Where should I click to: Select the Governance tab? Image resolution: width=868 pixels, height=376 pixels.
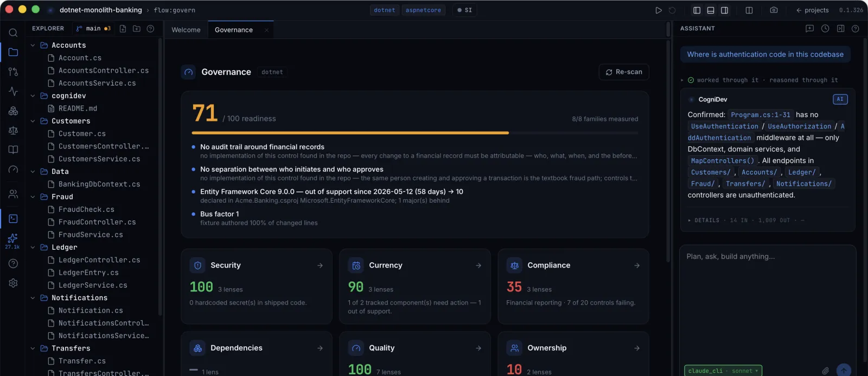coord(234,30)
